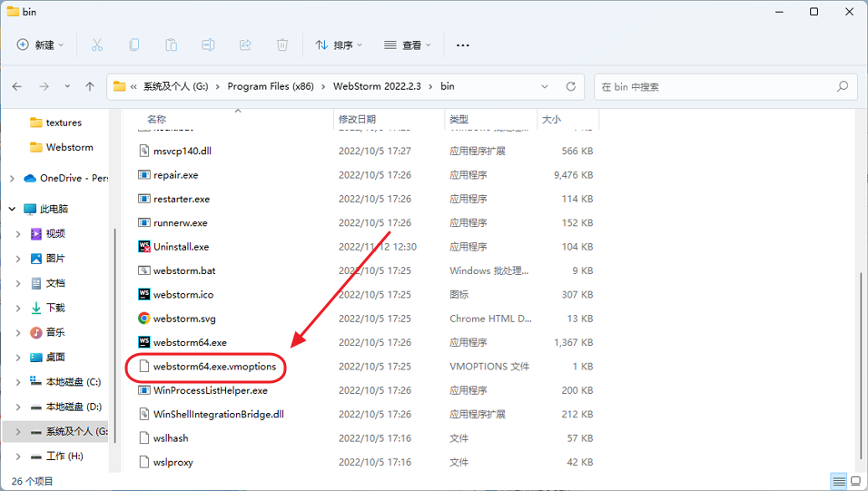Select the webstorm.ico file icon
Screen dimensions: 868x491
(x=144, y=294)
